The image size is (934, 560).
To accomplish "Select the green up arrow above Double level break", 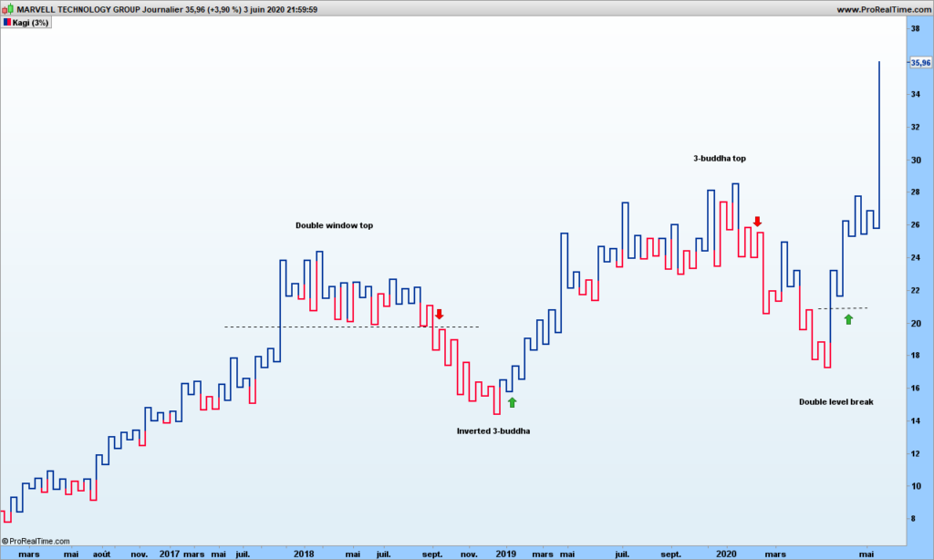I will 848,319.
